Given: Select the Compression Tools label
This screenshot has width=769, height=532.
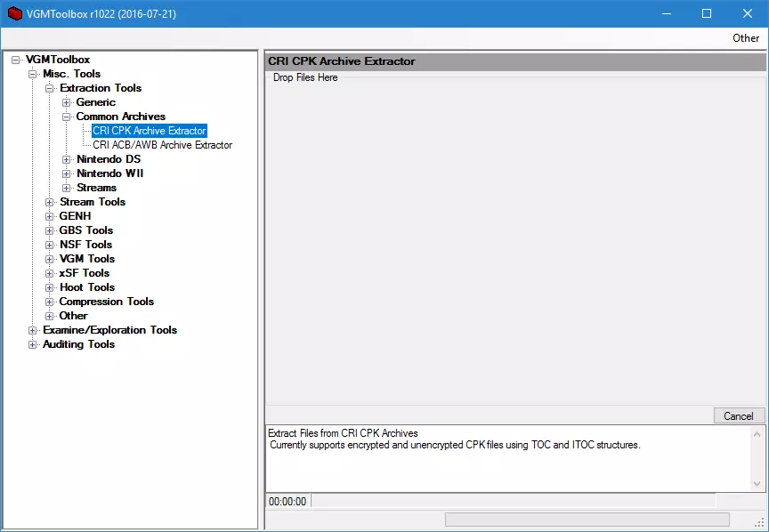Looking at the screenshot, I should (107, 301).
